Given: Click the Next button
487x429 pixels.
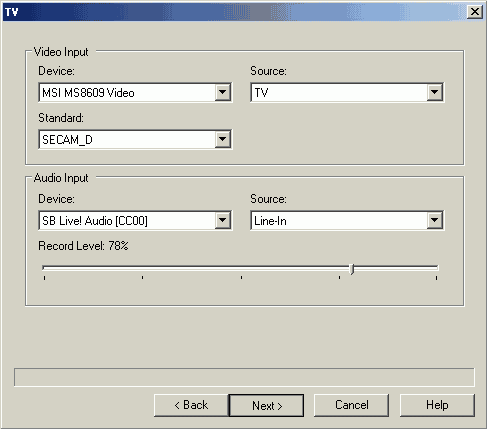Looking at the screenshot, I should click(x=267, y=406).
